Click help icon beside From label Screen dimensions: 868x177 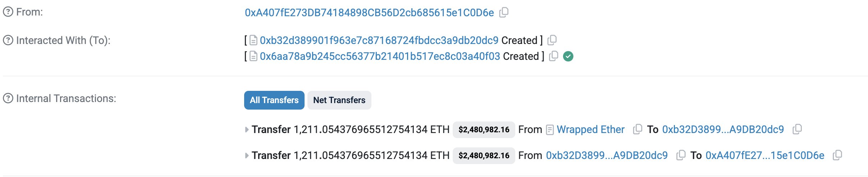[x=8, y=12]
